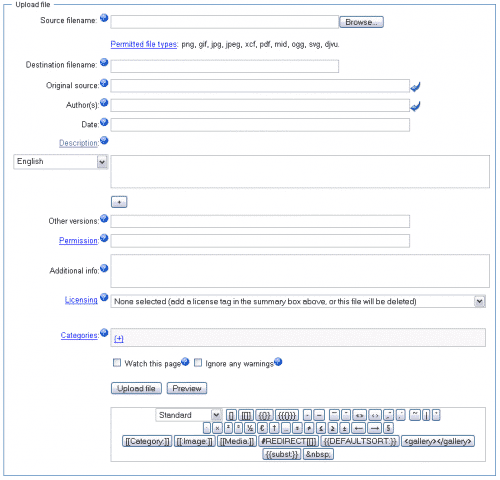Insert {{DEFAULTSORT:}} markup

[360, 441]
